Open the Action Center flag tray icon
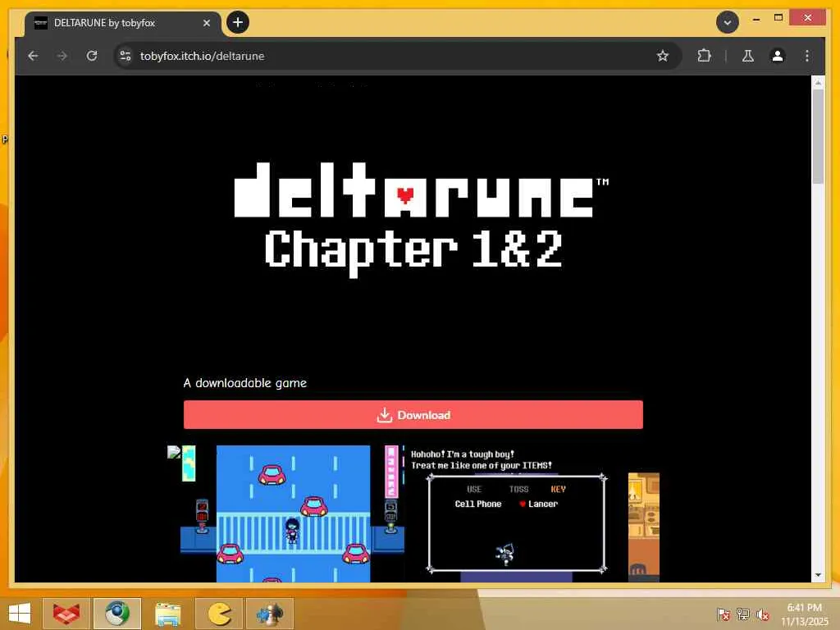The height and width of the screenshot is (630, 840). tap(724, 614)
